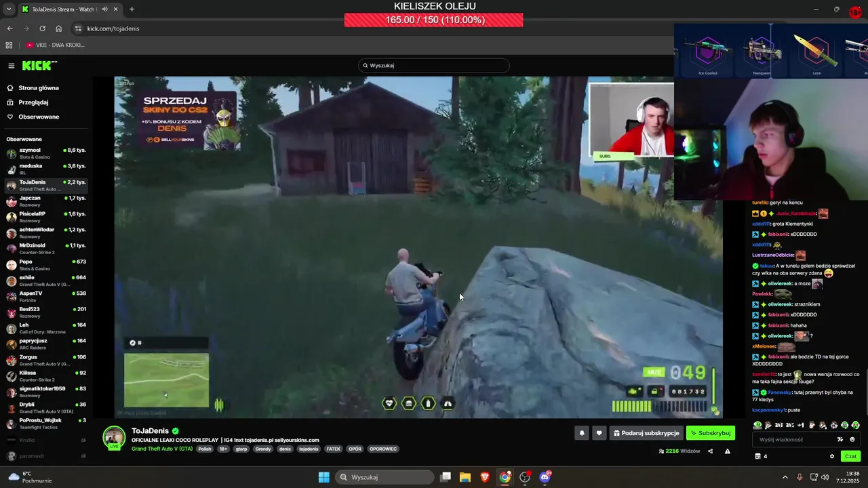Open File Explorer from taskbar

coord(465,477)
